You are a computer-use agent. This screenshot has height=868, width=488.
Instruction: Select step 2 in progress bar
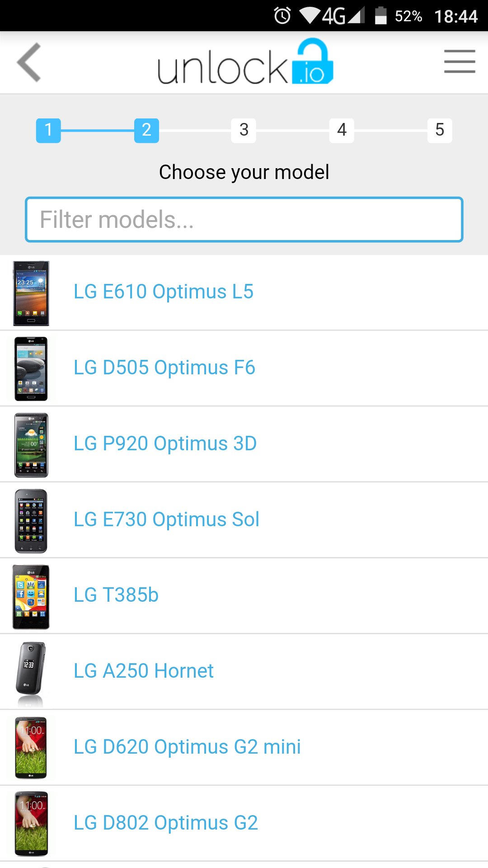click(x=146, y=130)
